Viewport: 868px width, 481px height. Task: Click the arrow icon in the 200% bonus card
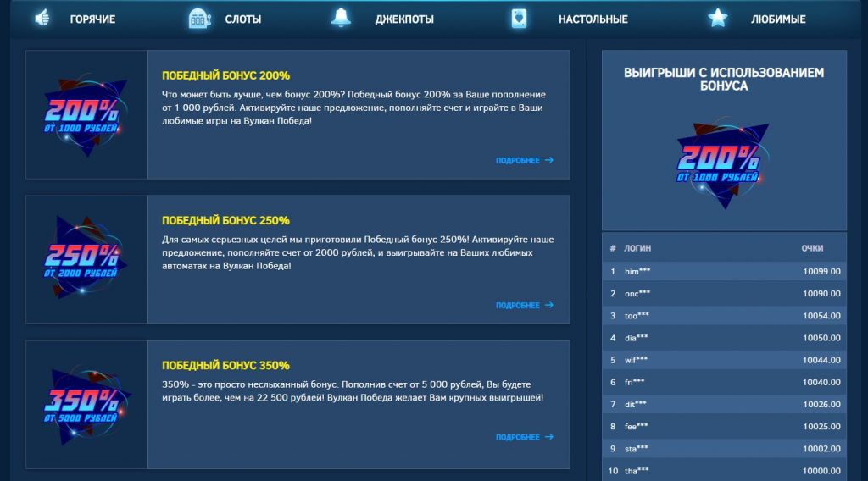[549, 160]
